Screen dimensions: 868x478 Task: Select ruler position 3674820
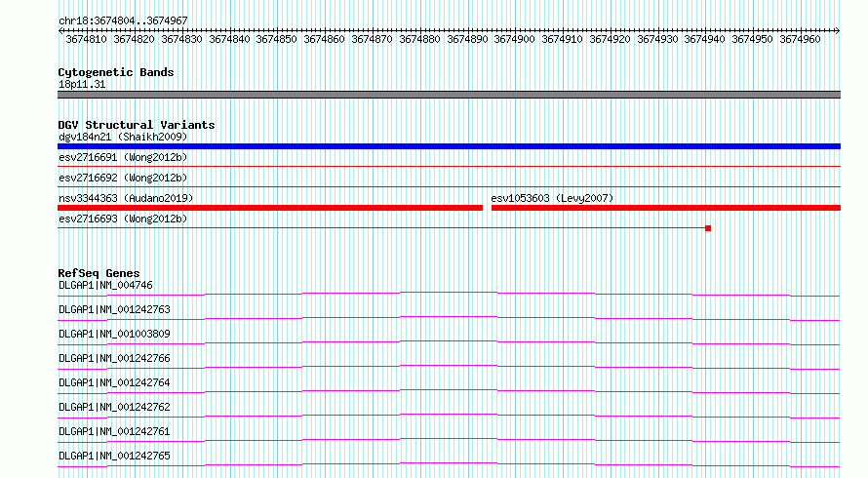(134, 39)
